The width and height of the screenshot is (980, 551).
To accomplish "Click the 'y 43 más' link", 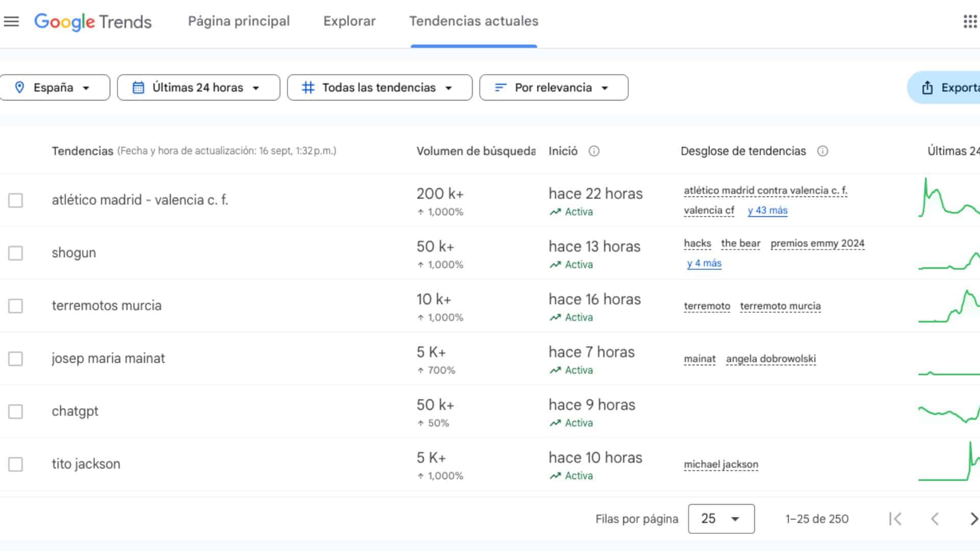I will tap(768, 210).
